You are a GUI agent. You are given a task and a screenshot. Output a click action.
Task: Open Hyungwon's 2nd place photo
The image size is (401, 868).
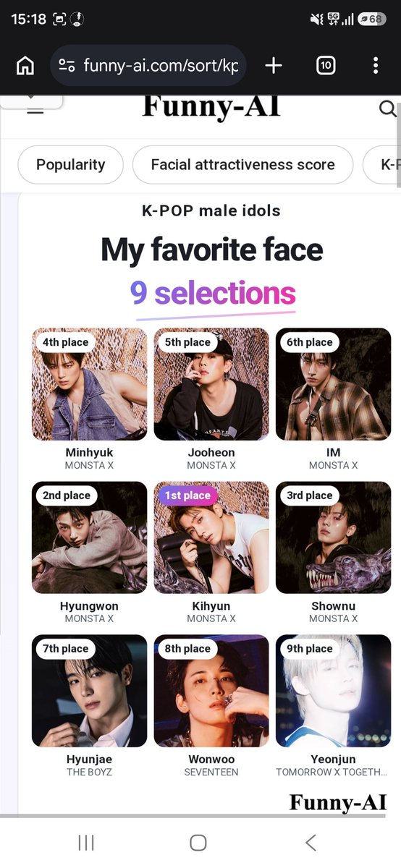point(89,537)
